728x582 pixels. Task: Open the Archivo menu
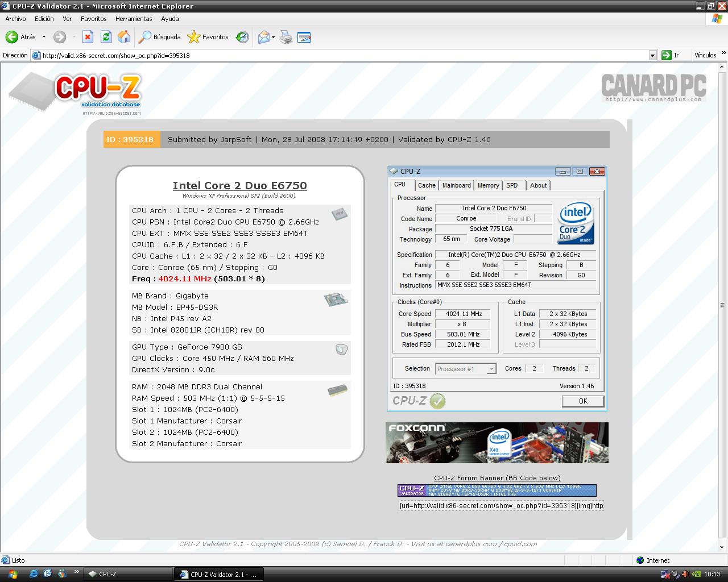(x=16, y=19)
